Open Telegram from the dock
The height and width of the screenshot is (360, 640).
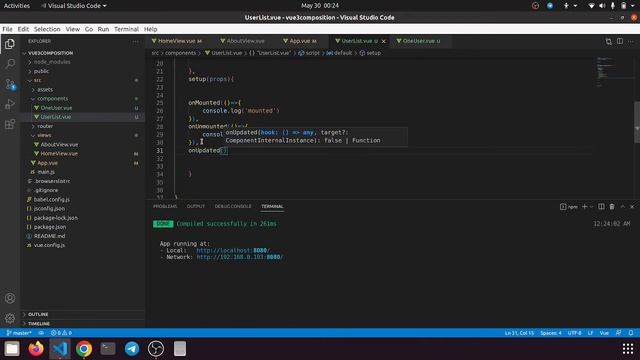(x=132, y=349)
